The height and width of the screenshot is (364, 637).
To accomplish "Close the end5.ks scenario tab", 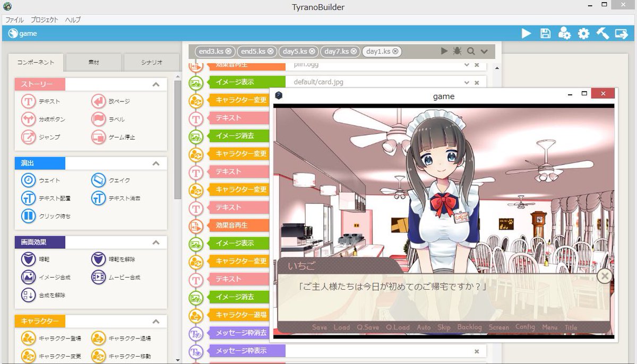I will [x=270, y=51].
